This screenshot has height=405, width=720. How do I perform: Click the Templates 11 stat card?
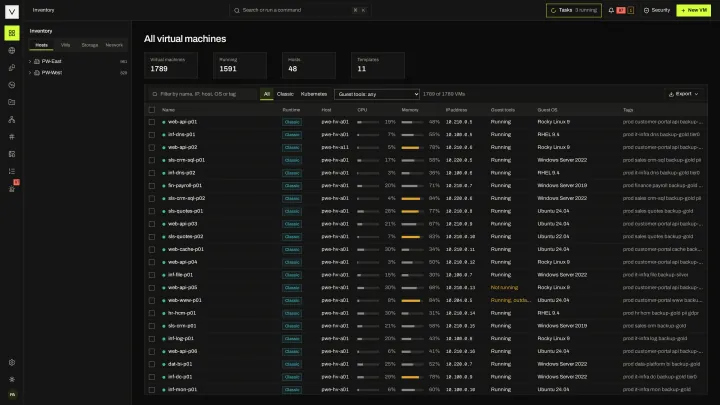(x=378, y=65)
